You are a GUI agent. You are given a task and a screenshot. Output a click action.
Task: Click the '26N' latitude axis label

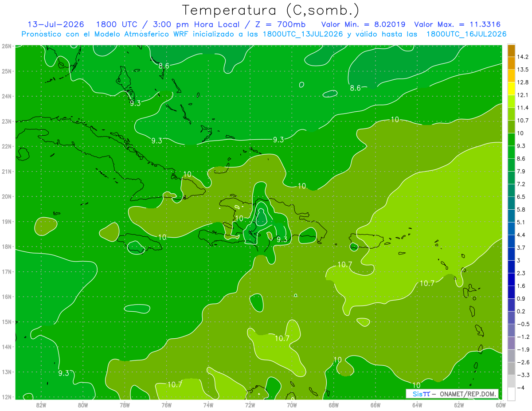[x=7, y=46]
